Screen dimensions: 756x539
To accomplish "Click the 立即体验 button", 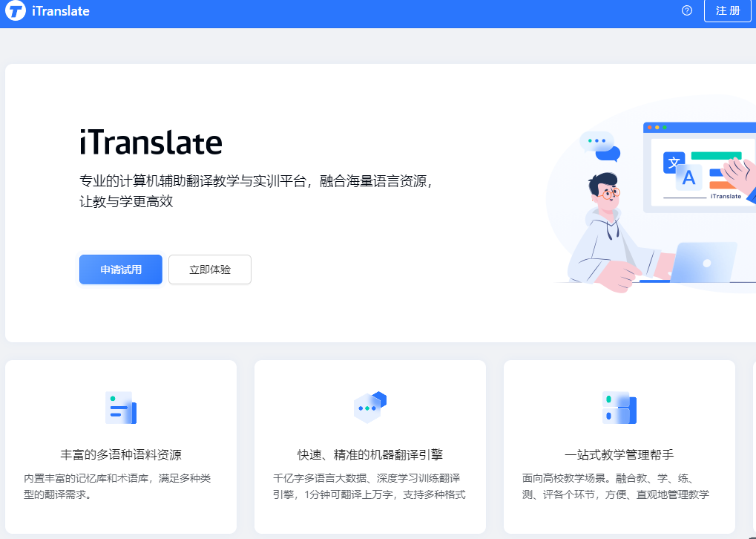I will [x=210, y=269].
